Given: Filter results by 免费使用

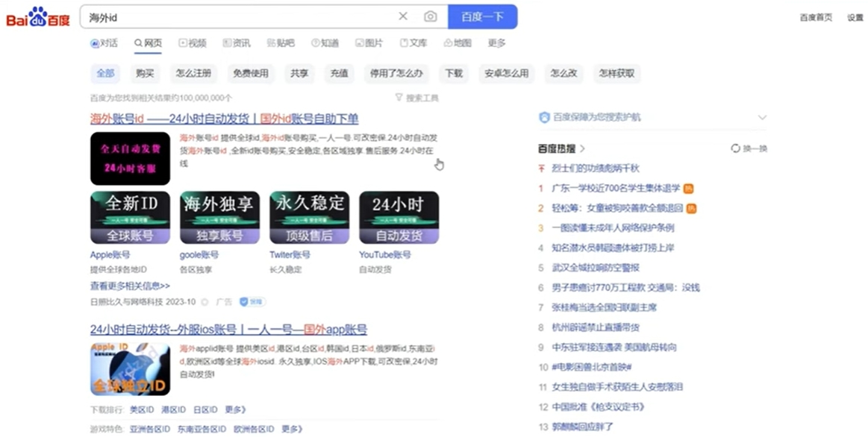Looking at the screenshot, I should [251, 73].
